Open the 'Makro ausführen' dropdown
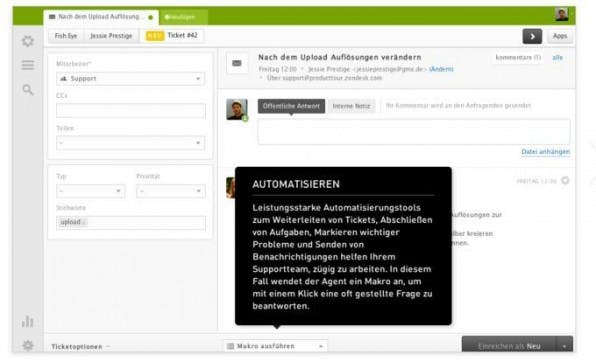 point(276,346)
